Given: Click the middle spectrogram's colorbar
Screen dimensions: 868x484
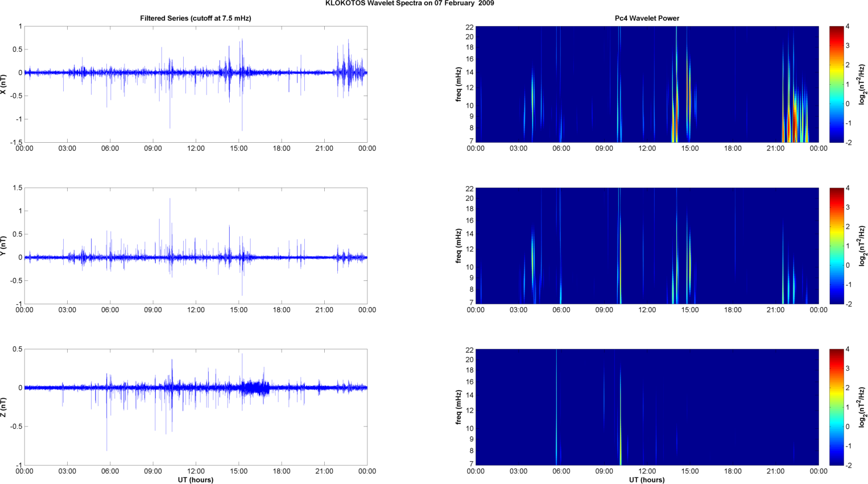Looking at the screenshot, I should point(836,246).
